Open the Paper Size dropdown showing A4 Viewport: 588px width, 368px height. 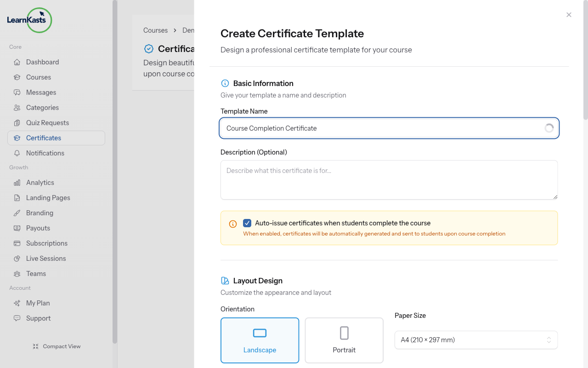tap(476, 339)
